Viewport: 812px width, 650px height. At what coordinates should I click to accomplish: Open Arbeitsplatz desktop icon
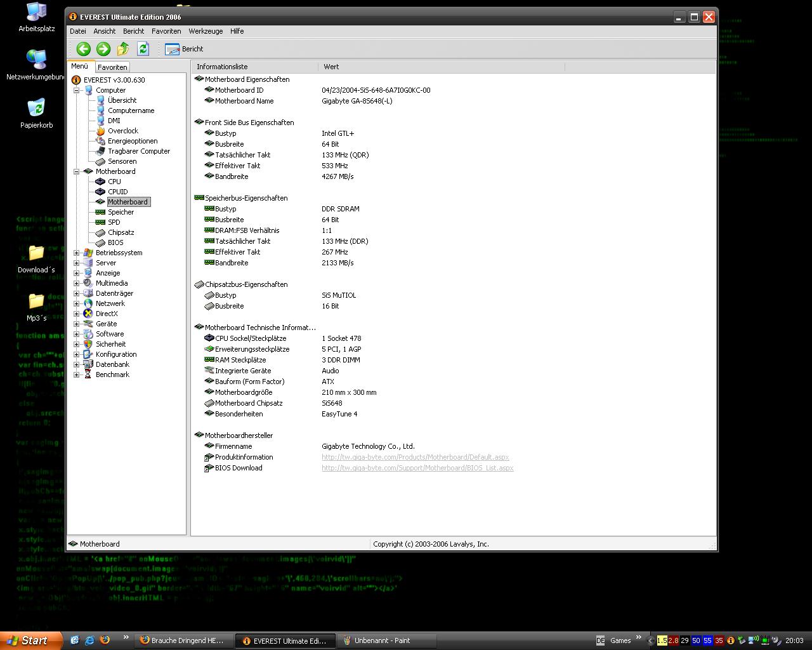(37, 17)
